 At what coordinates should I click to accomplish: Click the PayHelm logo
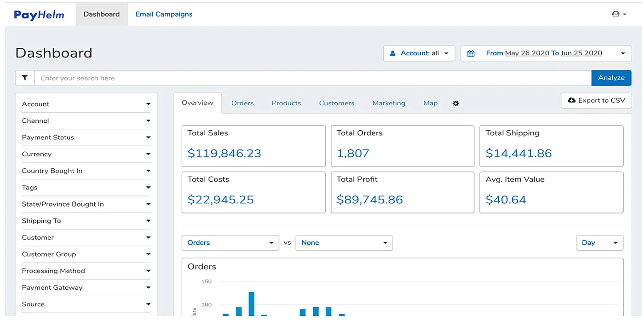point(39,15)
